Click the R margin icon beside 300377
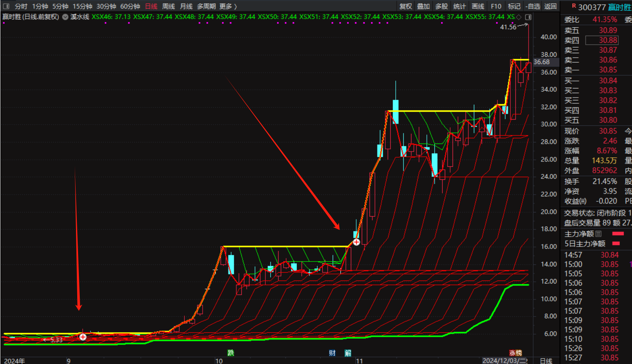Image resolution: width=632 pixels, height=364 pixels. 574,6
